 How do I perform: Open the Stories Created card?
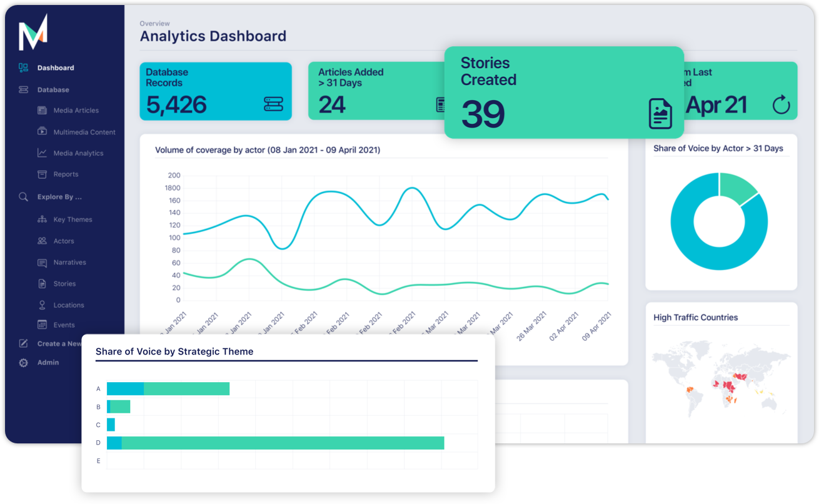point(563,91)
